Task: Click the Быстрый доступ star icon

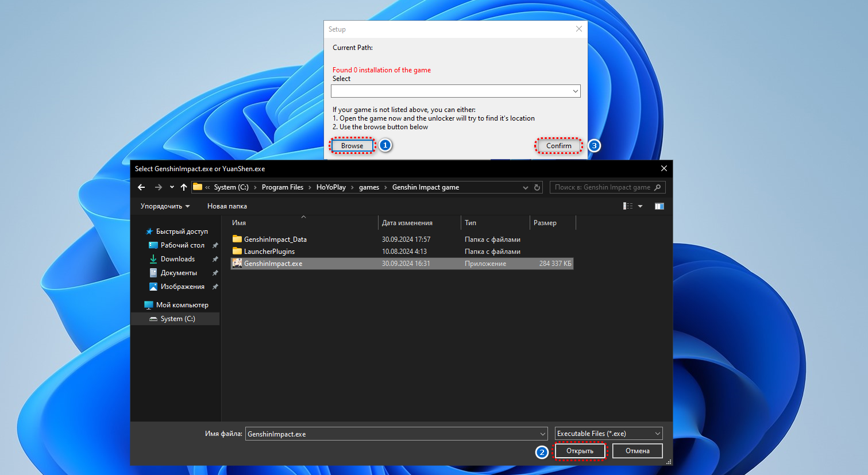Action: click(149, 231)
